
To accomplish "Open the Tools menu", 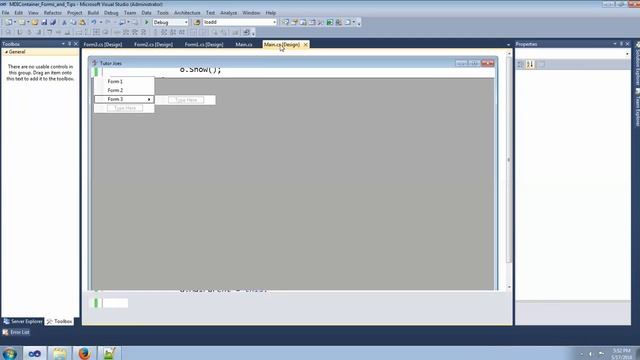I will click(162, 13).
